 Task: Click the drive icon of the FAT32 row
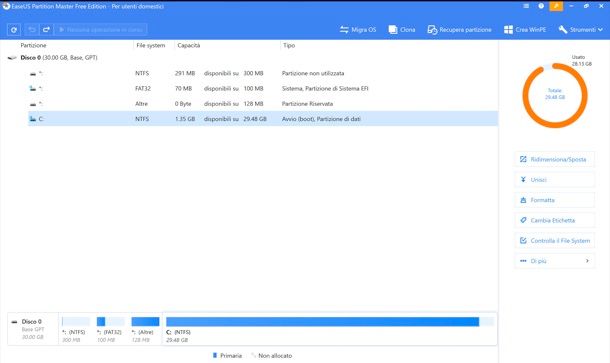(33, 88)
